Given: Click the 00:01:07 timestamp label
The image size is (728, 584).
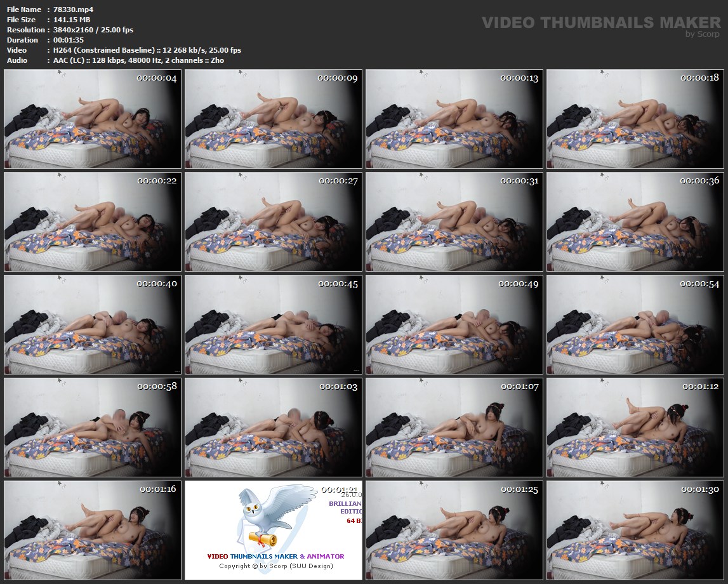Looking at the screenshot, I should (x=519, y=387).
